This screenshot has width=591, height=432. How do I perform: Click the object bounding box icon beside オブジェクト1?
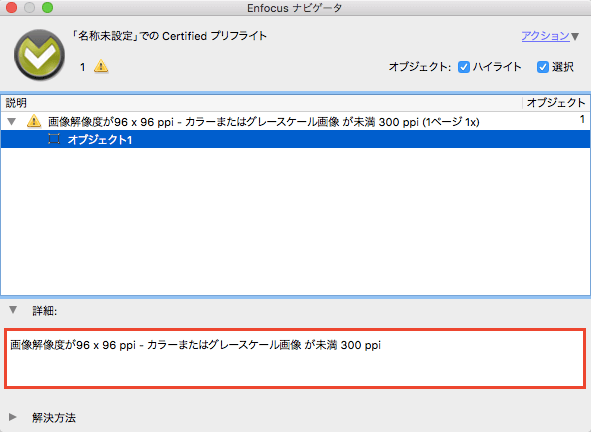(x=54, y=139)
